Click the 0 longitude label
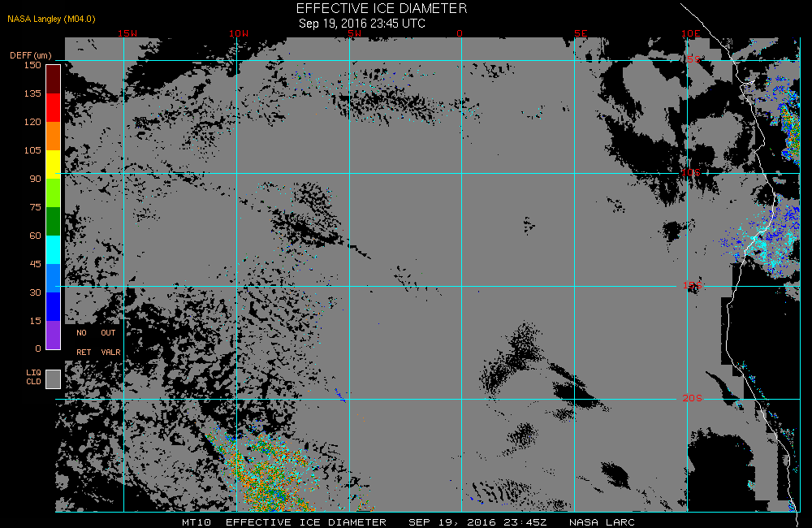The height and width of the screenshot is (528, 812). click(460, 33)
